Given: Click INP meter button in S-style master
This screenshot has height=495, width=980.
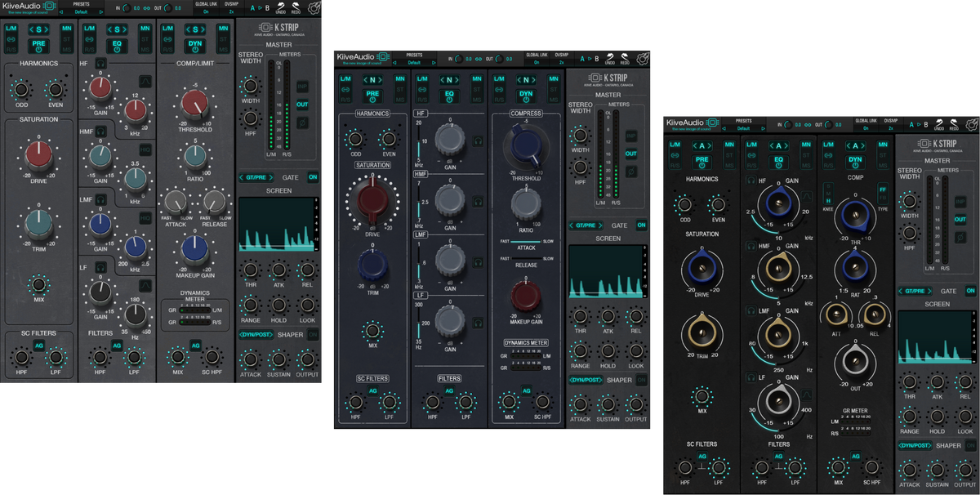Looking at the screenshot, I should pyautogui.click(x=301, y=86).
